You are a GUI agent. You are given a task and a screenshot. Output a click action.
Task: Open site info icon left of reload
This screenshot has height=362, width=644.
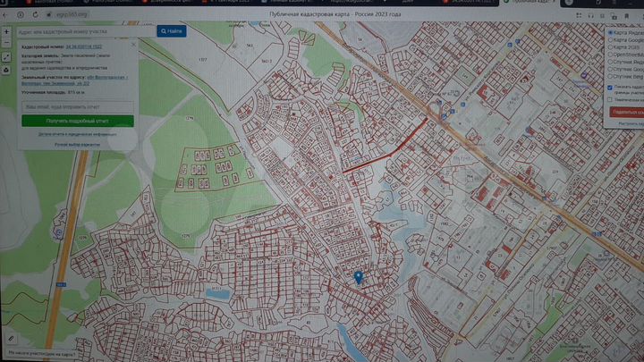click(x=20, y=15)
